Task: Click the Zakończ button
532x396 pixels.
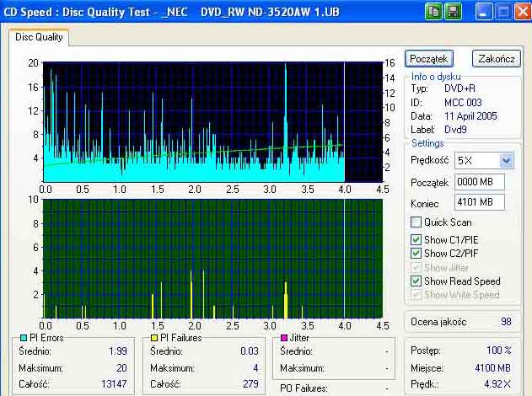Action: click(497, 59)
